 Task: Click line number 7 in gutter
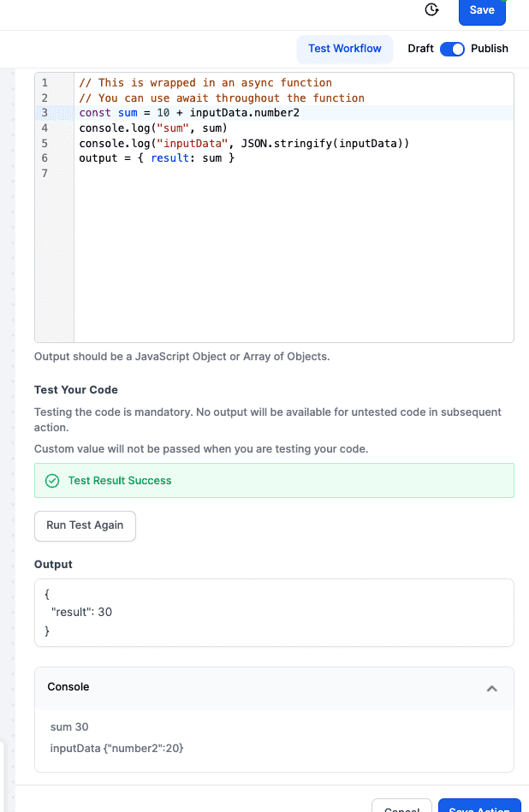point(45,174)
